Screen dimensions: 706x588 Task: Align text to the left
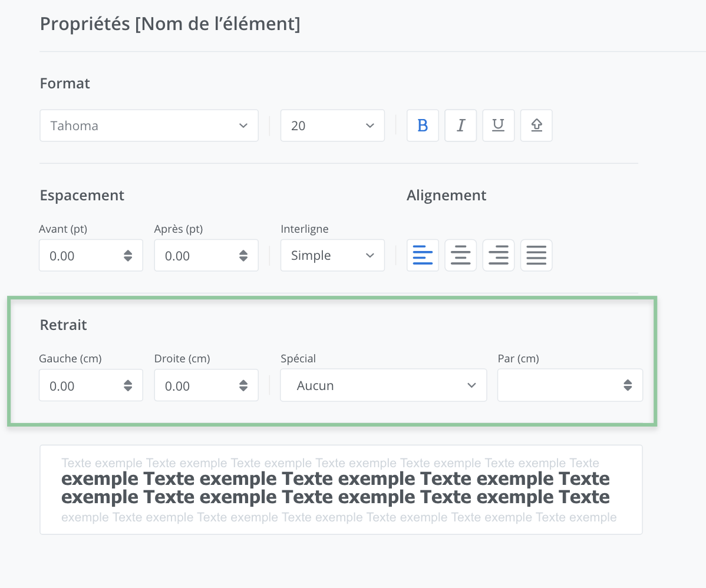(423, 255)
